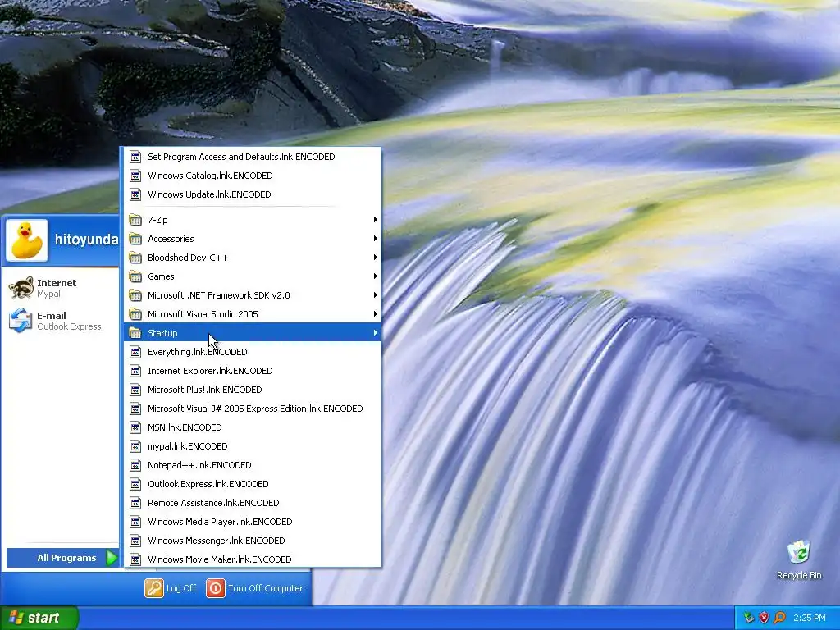The width and height of the screenshot is (840, 630).
Task: Click the green network tray icon
Action: coord(748,618)
